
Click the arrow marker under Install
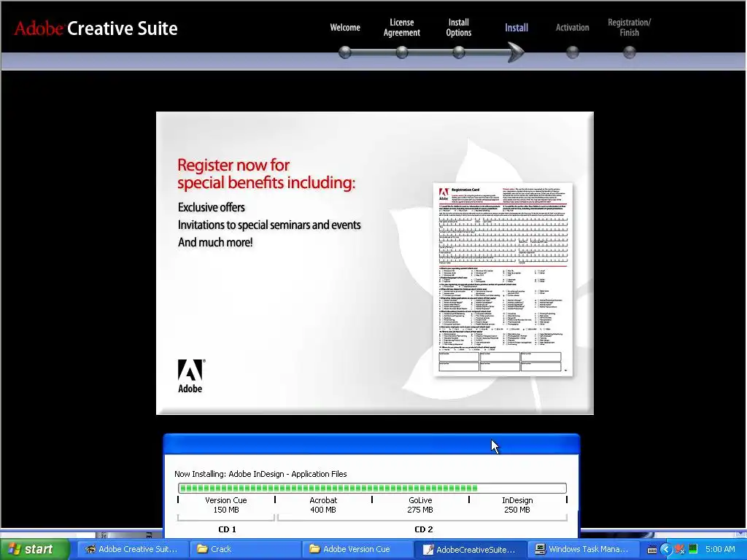tap(516, 52)
